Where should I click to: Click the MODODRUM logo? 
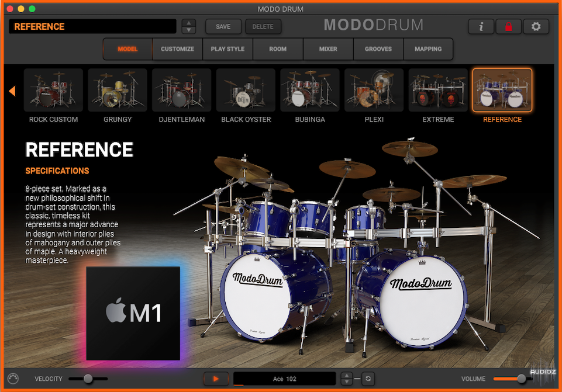coord(374,25)
